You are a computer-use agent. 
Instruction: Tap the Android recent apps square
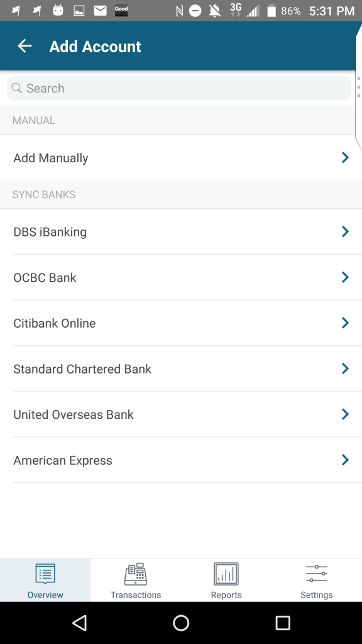(x=283, y=623)
